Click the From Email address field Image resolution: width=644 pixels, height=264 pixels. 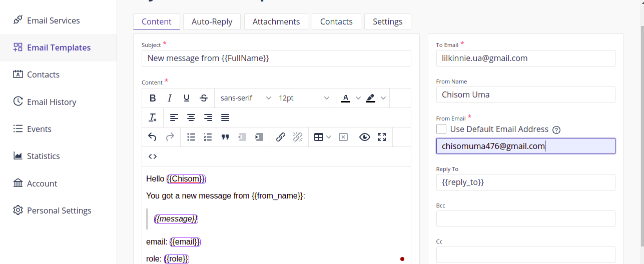click(x=525, y=146)
